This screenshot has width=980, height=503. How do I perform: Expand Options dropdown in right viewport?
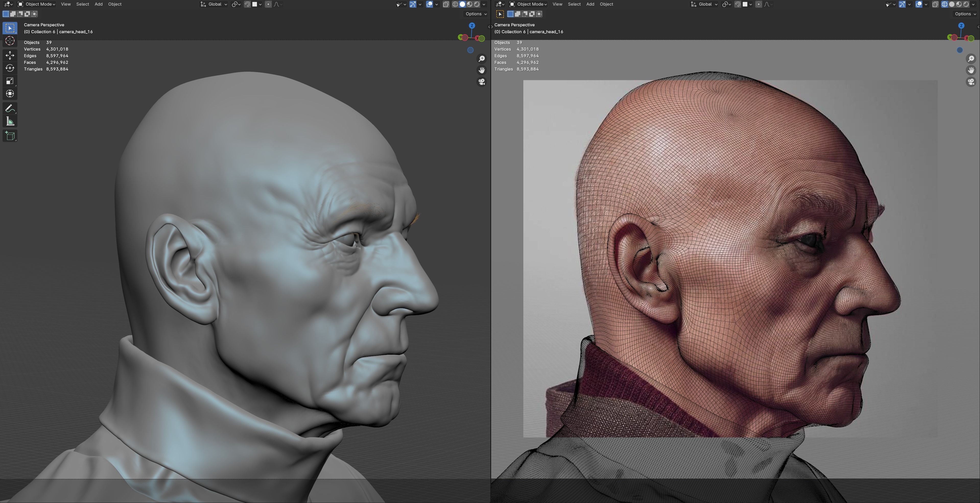pos(965,14)
